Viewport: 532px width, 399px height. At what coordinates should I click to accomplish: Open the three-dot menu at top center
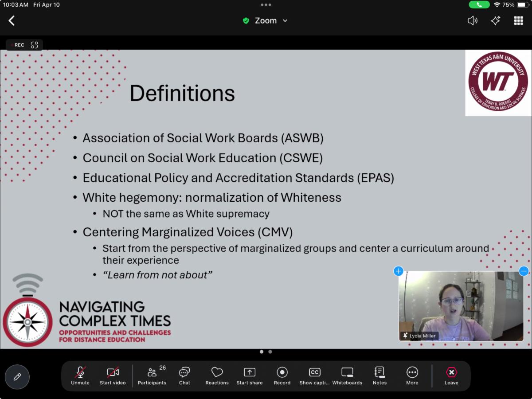coord(266,5)
